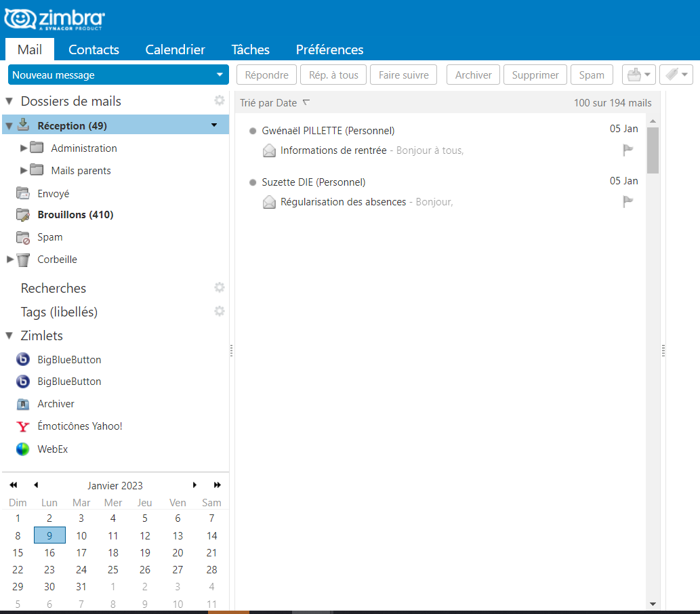Screen dimensions: 700x614
Task: Toggle read status dot for Gwénaël PILLETTE mail
Action: 253,131
